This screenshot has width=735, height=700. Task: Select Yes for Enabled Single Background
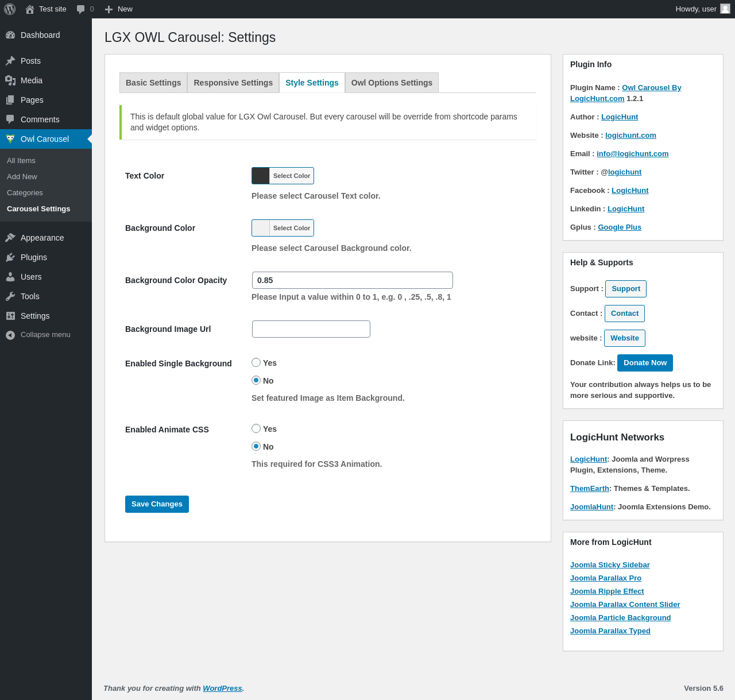pos(256,362)
